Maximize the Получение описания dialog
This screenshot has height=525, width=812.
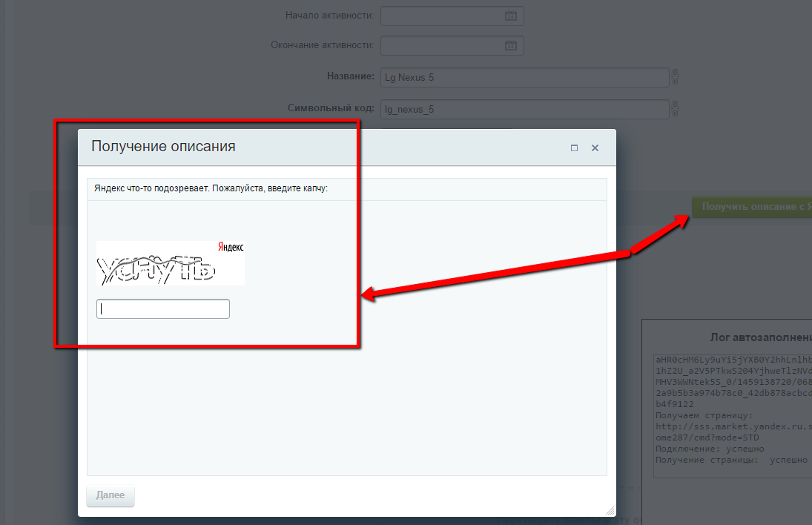click(x=574, y=148)
